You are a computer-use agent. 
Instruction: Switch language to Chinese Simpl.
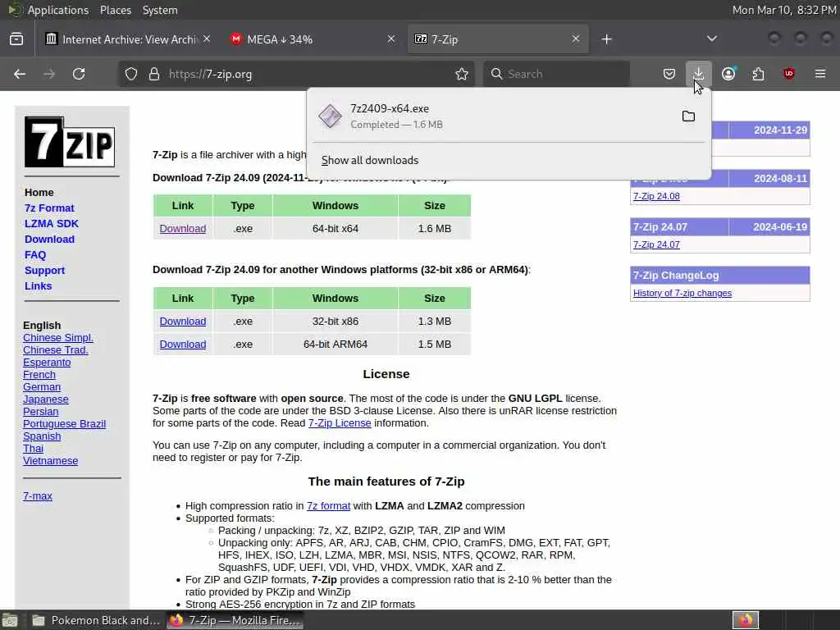(58, 338)
